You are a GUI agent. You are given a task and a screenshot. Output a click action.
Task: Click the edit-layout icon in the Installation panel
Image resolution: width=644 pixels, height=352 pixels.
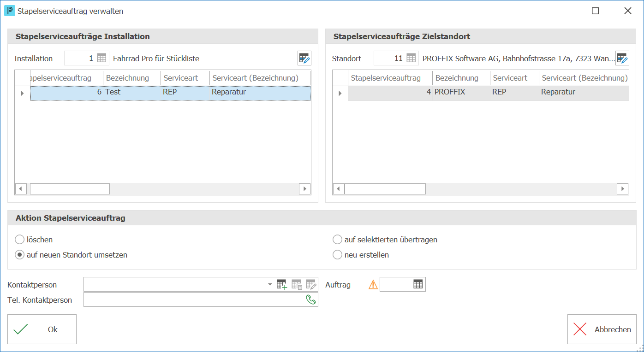point(304,58)
